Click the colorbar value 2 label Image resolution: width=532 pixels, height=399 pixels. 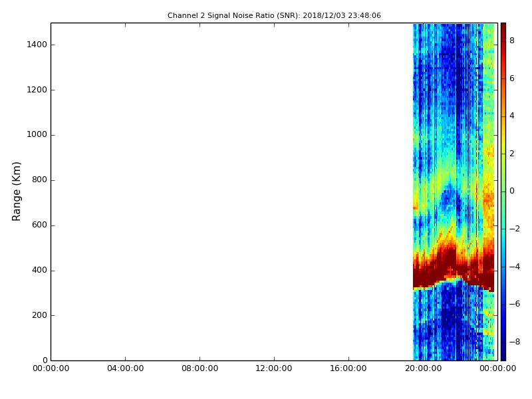tap(512, 154)
